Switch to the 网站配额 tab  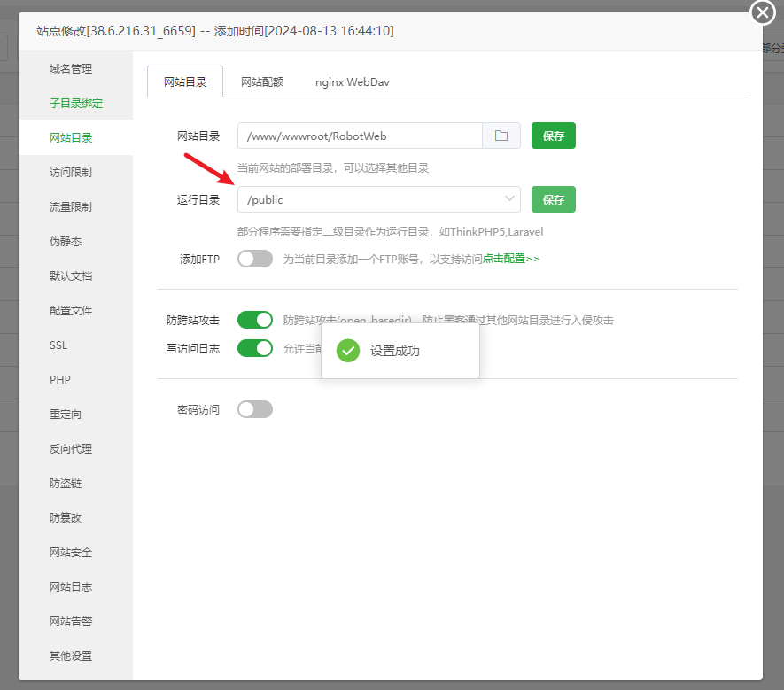coord(259,81)
